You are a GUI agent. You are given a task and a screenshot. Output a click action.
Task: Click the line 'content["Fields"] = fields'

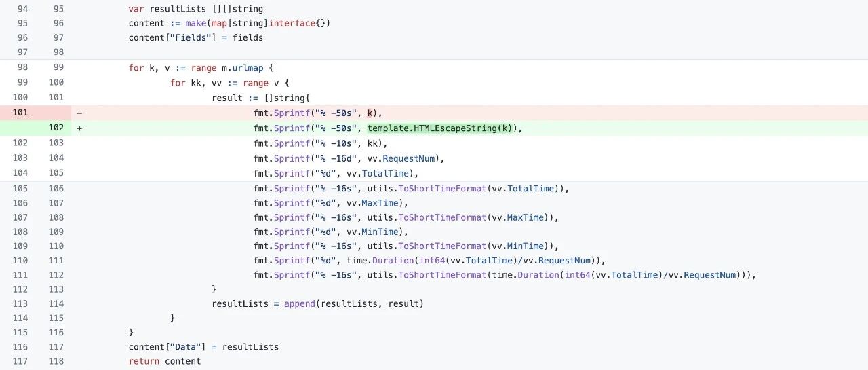click(196, 37)
